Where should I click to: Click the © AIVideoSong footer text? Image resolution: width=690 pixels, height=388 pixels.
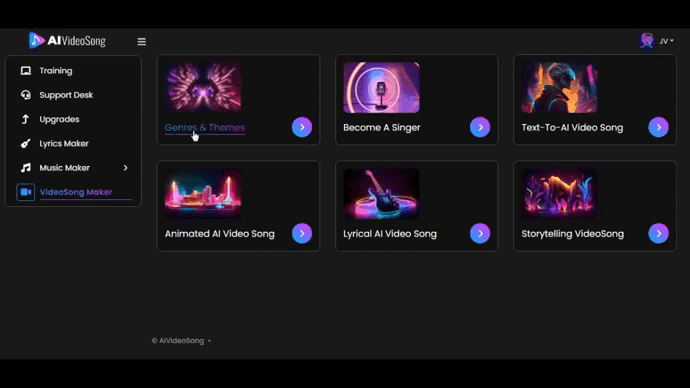[178, 340]
